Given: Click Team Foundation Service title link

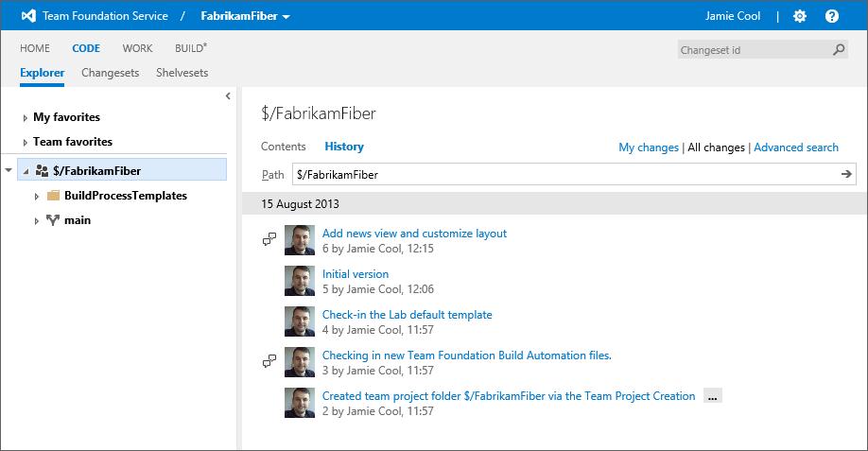Looking at the screenshot, I should [x=105, y=16].
